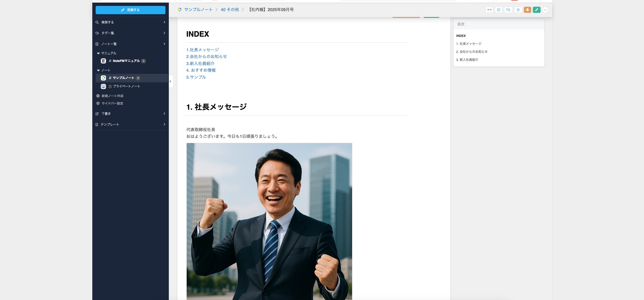The height and width of the screenshot is (300, 644).
Task: Click the width expand arrows icon
Action: pyautogui.click(x=489, y=10)
